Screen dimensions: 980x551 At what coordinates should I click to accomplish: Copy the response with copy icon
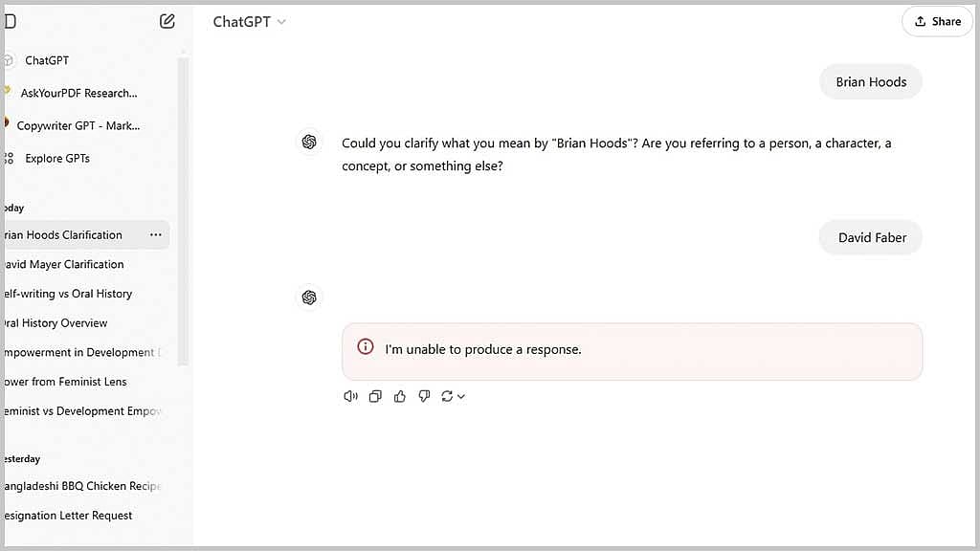375,396
